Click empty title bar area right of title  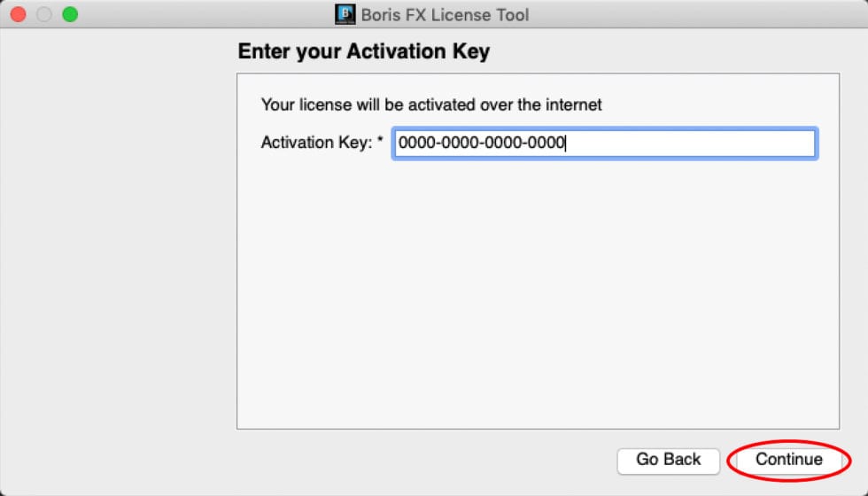pos(691,14)
